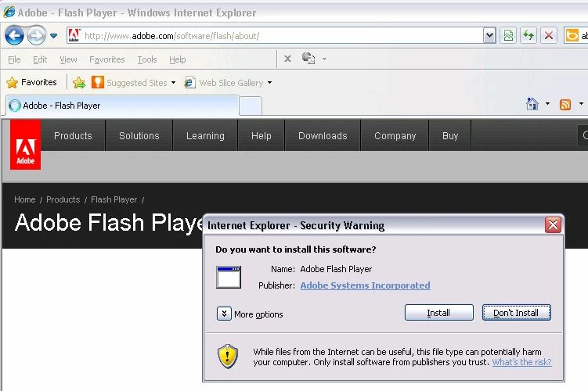
Task: Open Company in Adobe navigation
Action: [x=395, y=135]
